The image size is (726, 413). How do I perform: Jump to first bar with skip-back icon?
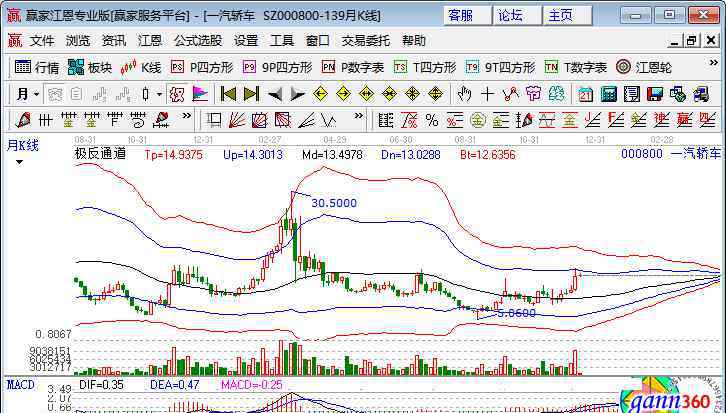(x=228, y=94)
